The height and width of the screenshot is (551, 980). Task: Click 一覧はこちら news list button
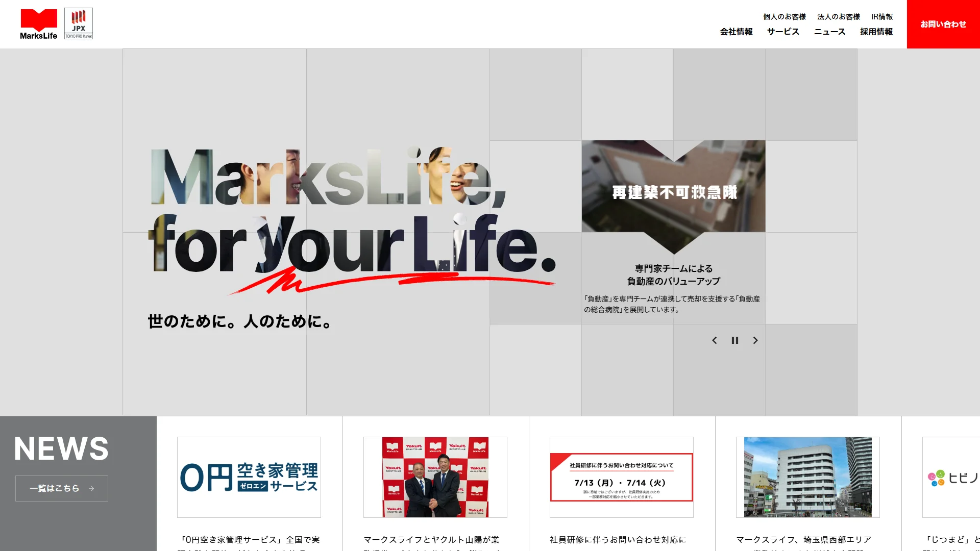pos(62,488)
